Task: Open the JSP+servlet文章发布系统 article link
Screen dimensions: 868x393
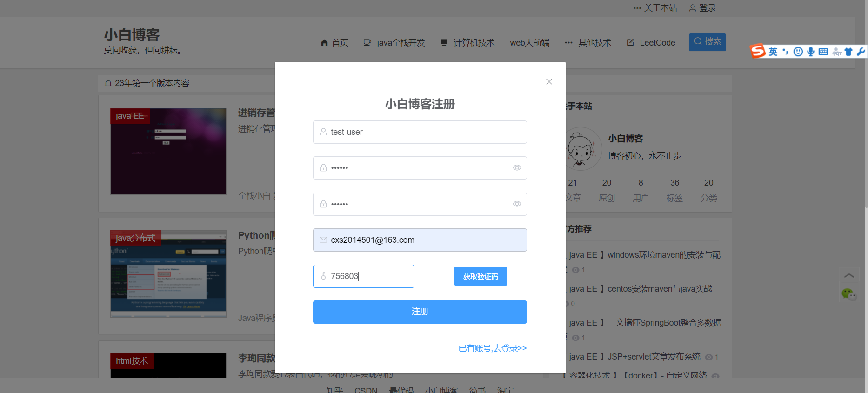Action: [x=654, y=357]
